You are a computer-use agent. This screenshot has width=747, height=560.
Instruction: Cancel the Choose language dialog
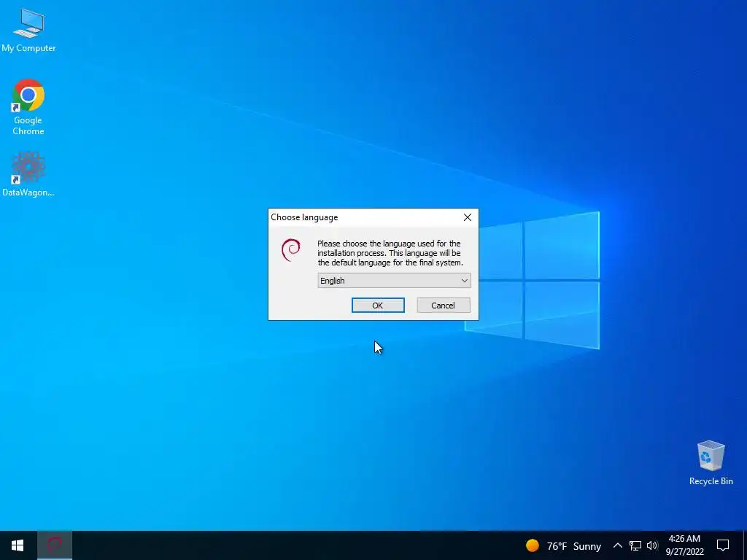click(x=443, y=306)
